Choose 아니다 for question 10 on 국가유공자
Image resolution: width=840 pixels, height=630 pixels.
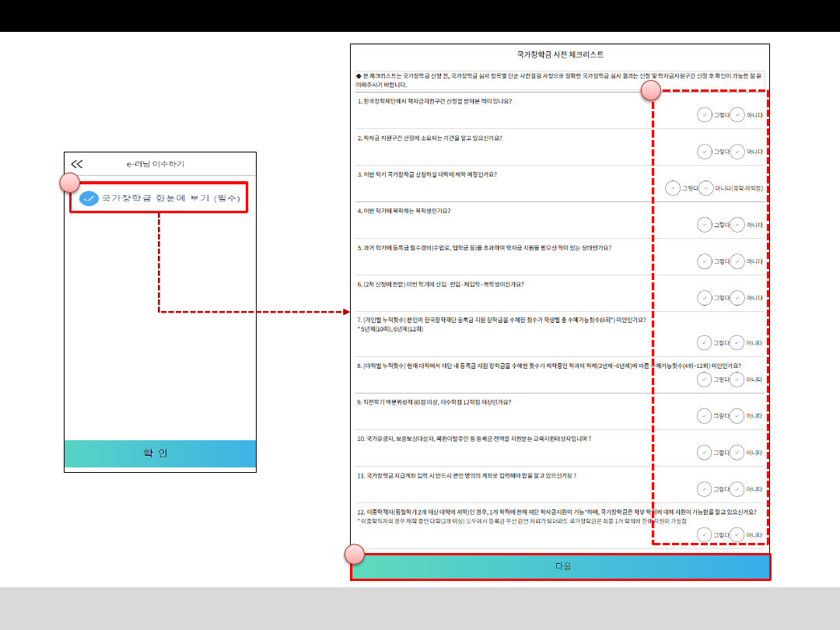pyautogui.click(x=737, y=452)
